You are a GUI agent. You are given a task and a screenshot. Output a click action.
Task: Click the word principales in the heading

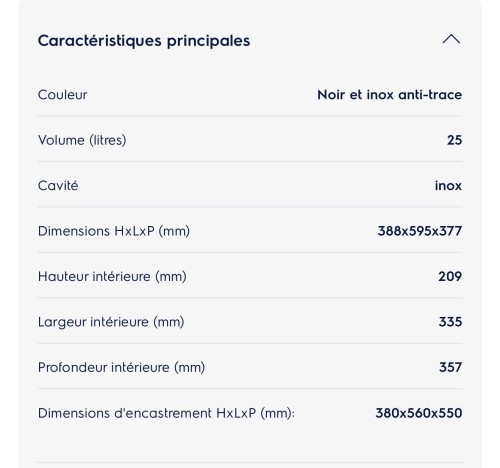click(208, 42)
